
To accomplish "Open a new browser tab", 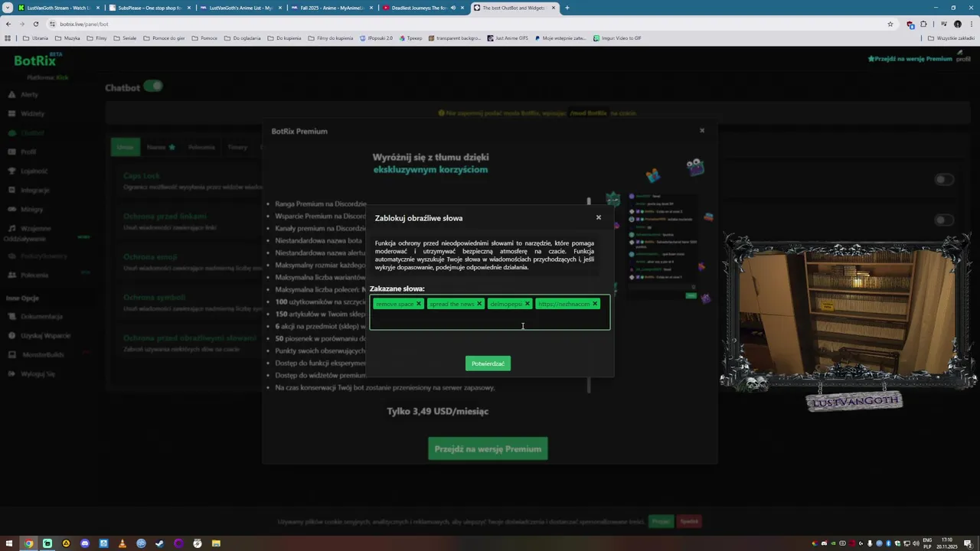I will point(567,8).
